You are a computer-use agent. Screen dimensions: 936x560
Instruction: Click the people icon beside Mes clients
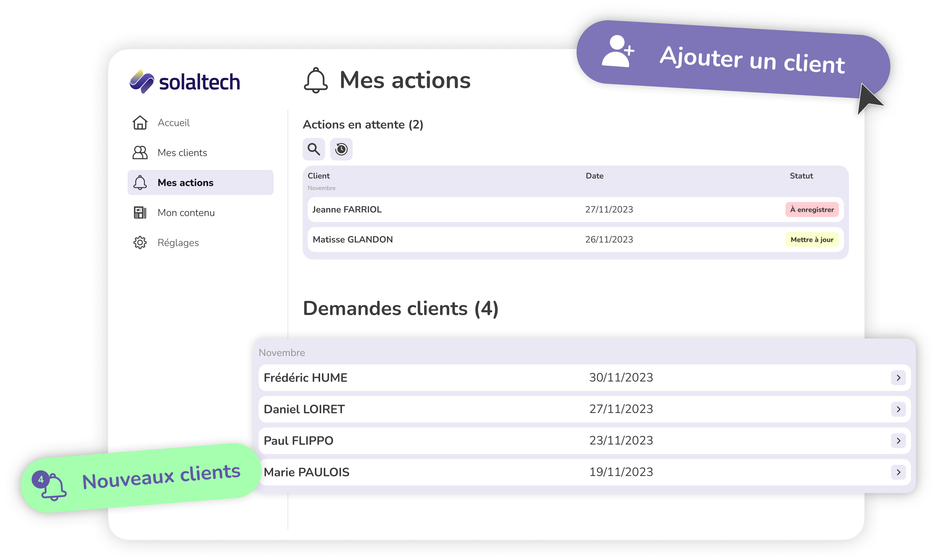[x=140, y=152]
